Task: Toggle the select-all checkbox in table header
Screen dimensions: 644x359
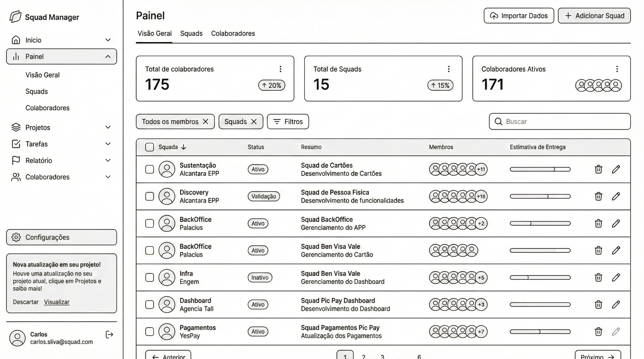Action: 149,147
